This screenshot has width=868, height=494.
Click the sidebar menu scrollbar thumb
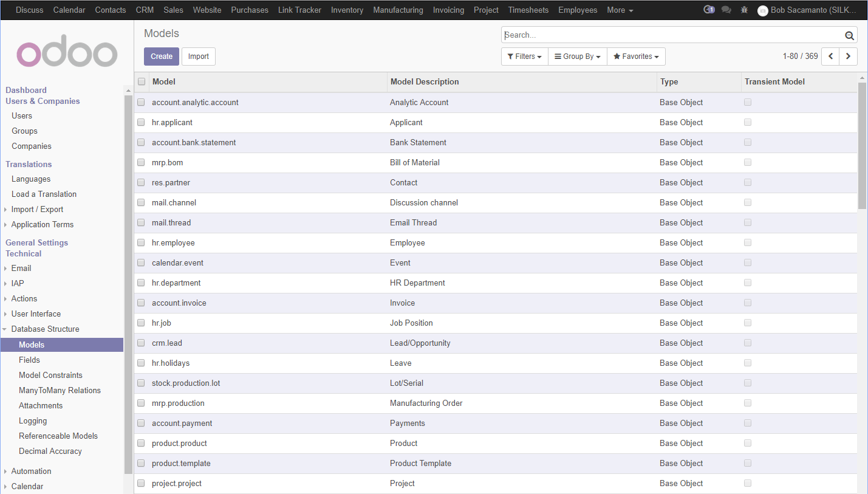[128, 284]
